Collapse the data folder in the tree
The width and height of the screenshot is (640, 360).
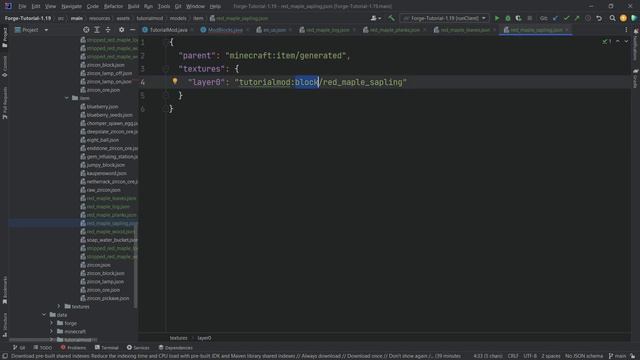(x=44, y=315)
